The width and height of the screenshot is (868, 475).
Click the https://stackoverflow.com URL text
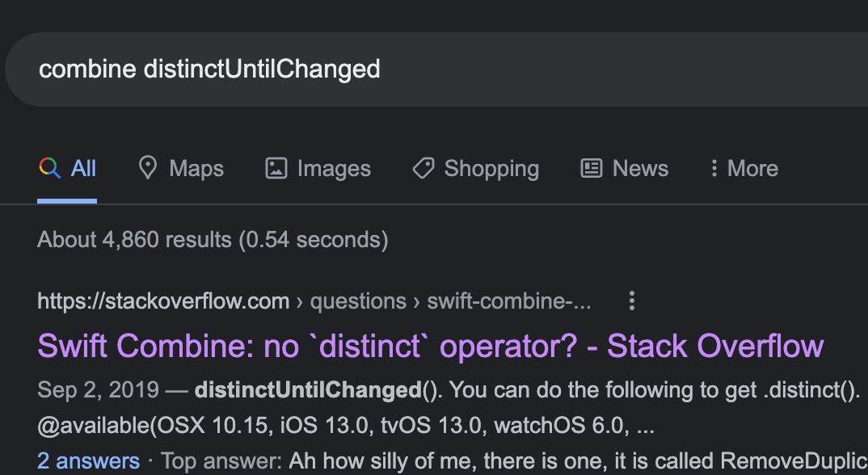163,301
